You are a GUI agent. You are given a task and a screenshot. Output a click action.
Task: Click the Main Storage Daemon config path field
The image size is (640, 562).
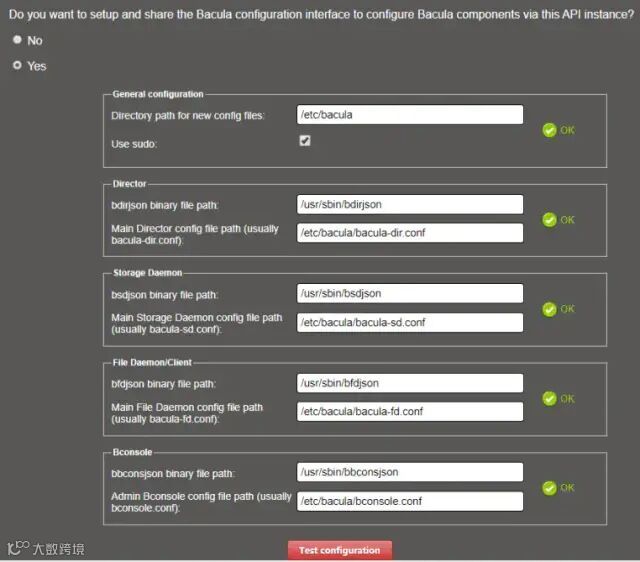410,322
